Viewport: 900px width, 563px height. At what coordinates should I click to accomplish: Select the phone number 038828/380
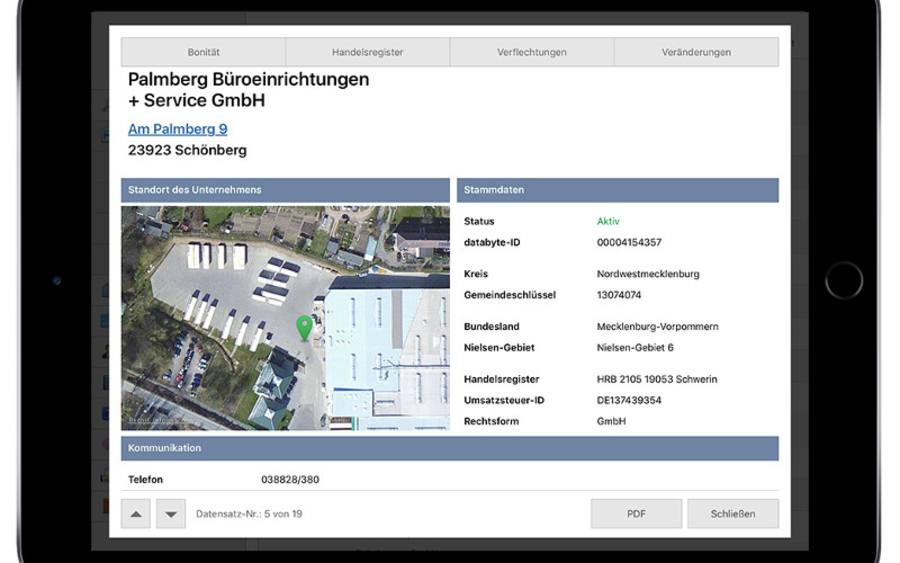point(290,480)
